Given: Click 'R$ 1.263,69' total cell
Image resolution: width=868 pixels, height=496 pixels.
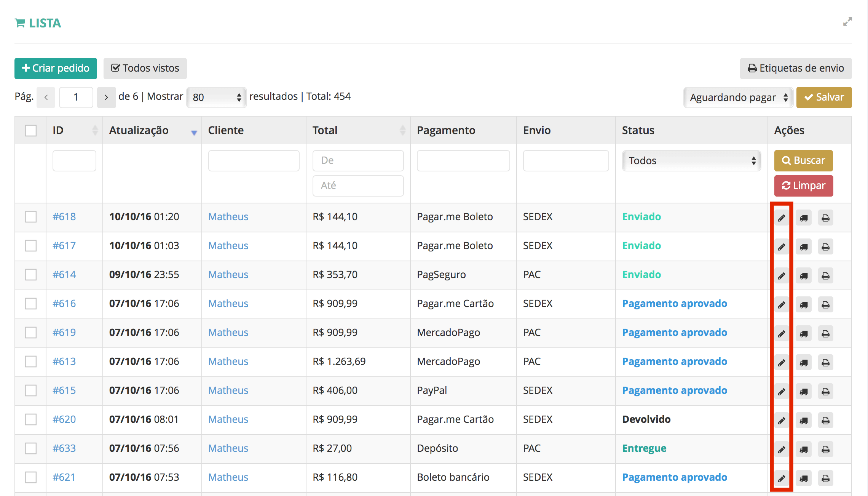Looking at the screenshot, I should coord(339,362).
